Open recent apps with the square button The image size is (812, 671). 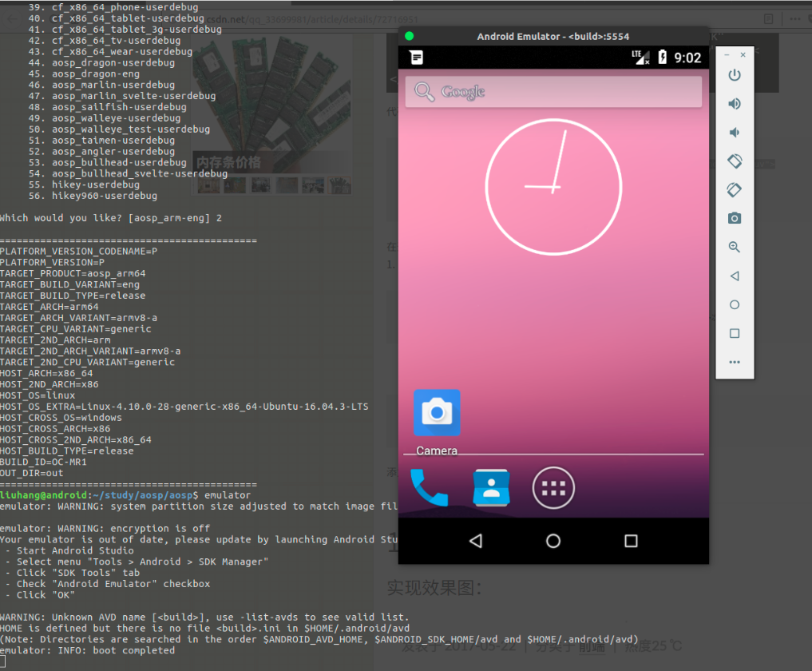630,541
